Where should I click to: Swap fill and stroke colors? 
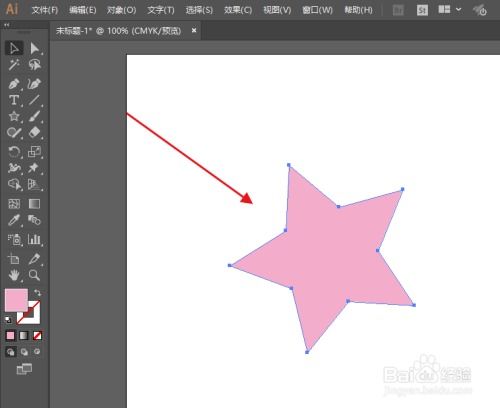37,293
